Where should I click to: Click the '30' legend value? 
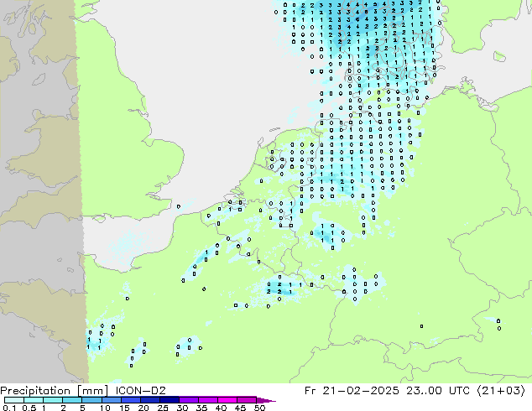click(x=182, y=408)
